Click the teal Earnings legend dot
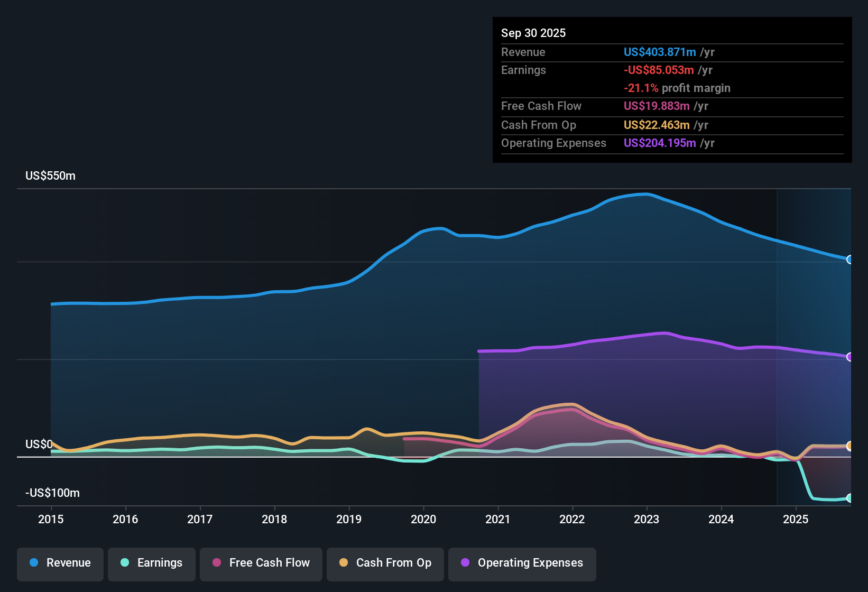Screen dimensions: 868x592 (125, 563)
